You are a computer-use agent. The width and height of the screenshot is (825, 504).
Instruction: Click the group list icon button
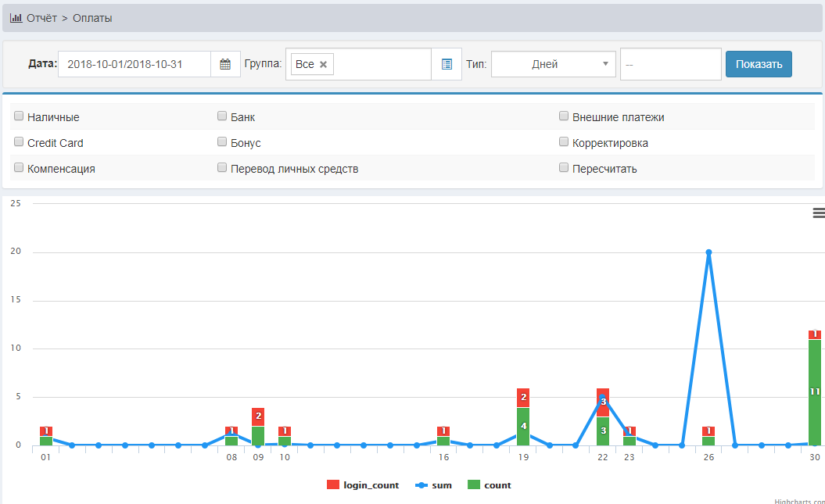pyautogui.click(x=447, y=64)
